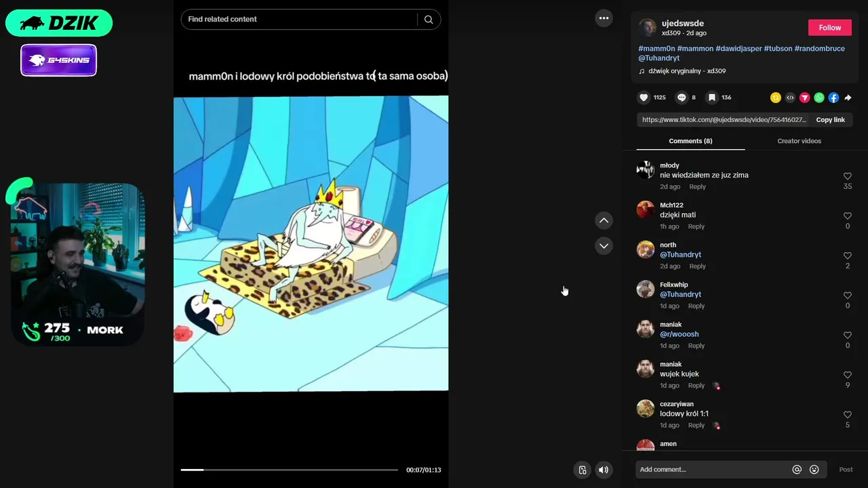The image size is (868, 488).
Task: Follow the creator ujedswsde
Action: tap(829, 28)
